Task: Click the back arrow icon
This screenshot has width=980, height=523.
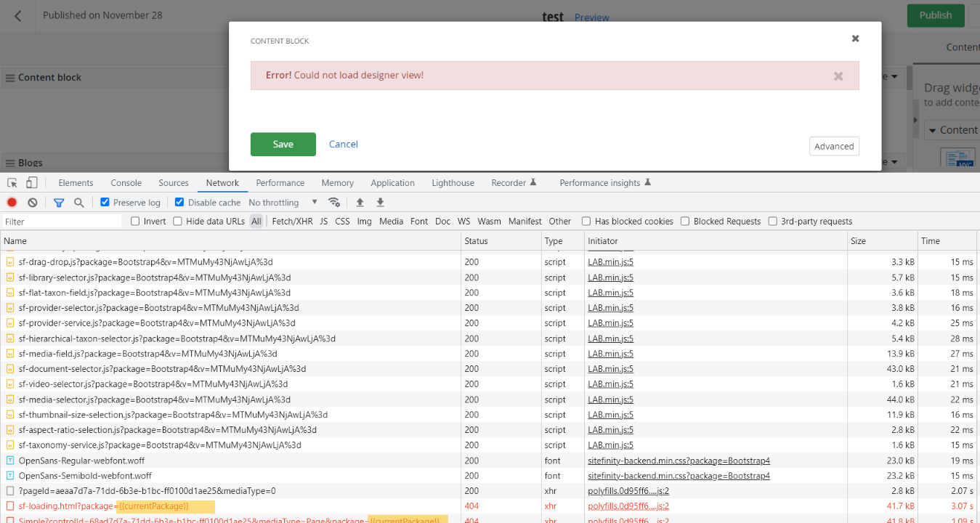Action: click(x=18, y=16)
